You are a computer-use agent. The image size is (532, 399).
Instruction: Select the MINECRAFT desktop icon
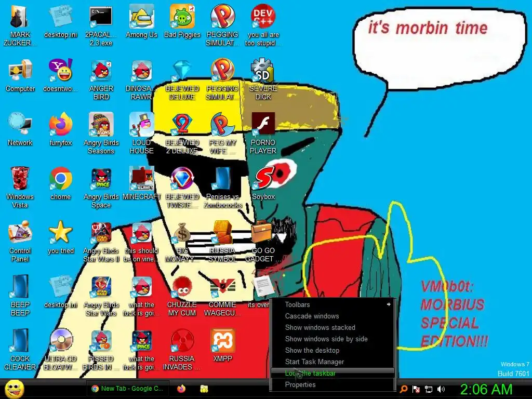pos(141,183)
